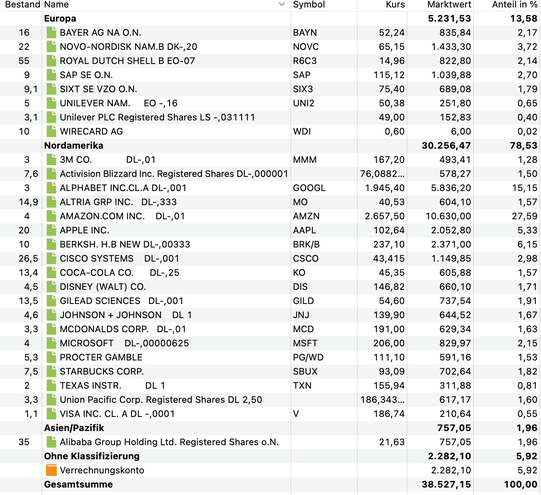The height and width of the screenshot is (495, 541).
Task: Click the icon beside DISNEY (WALT) CO.
Action: 51,287
